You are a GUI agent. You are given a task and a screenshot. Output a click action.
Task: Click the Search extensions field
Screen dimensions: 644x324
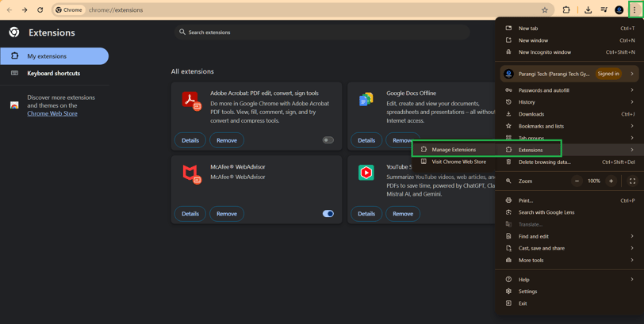coord(322,32)
